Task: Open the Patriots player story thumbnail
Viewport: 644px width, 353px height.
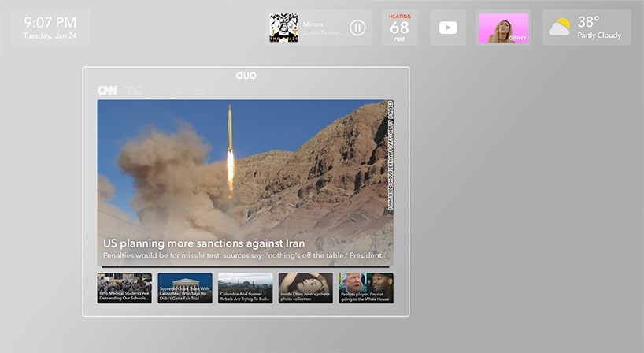Action: click(366, 288)
